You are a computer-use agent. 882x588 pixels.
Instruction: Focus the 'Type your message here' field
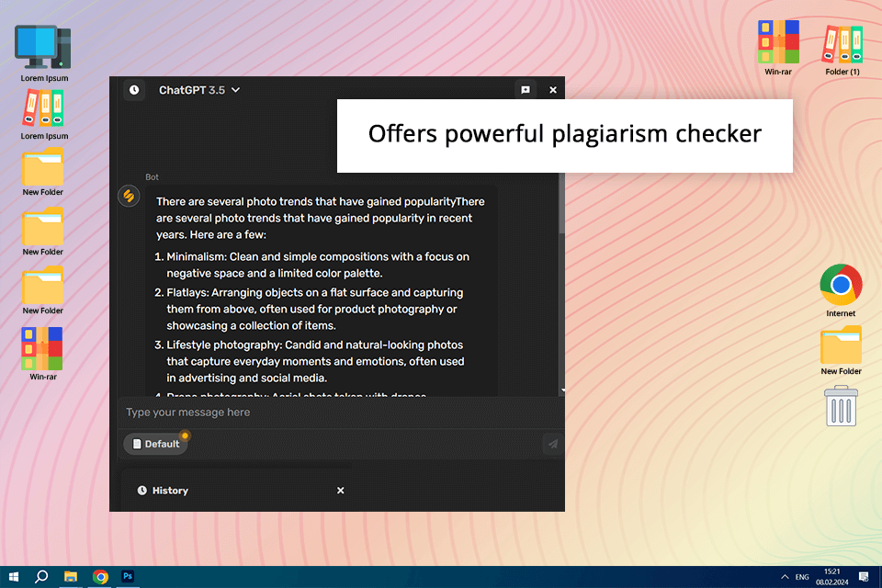tap(340, 413)
